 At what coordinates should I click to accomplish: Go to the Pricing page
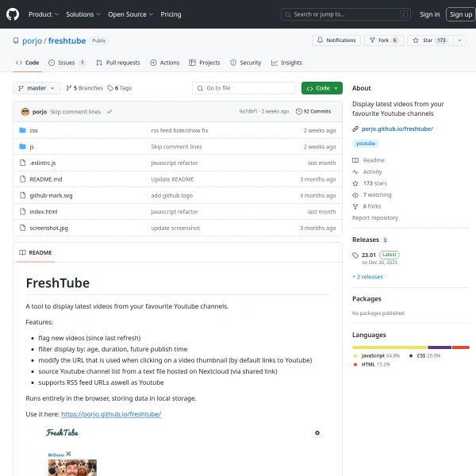171,14
